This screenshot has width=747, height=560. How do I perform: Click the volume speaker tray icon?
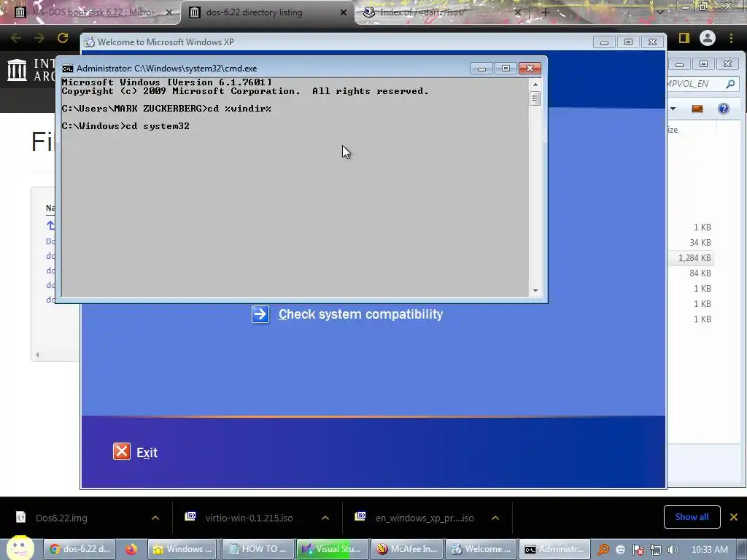tap(673, 550)
